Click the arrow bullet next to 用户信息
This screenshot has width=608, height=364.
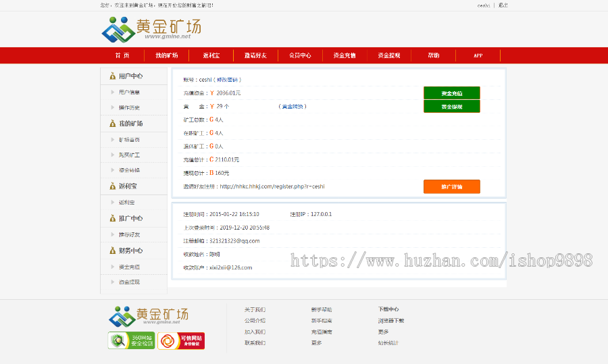pyautogui.click(x=112, y=93)
